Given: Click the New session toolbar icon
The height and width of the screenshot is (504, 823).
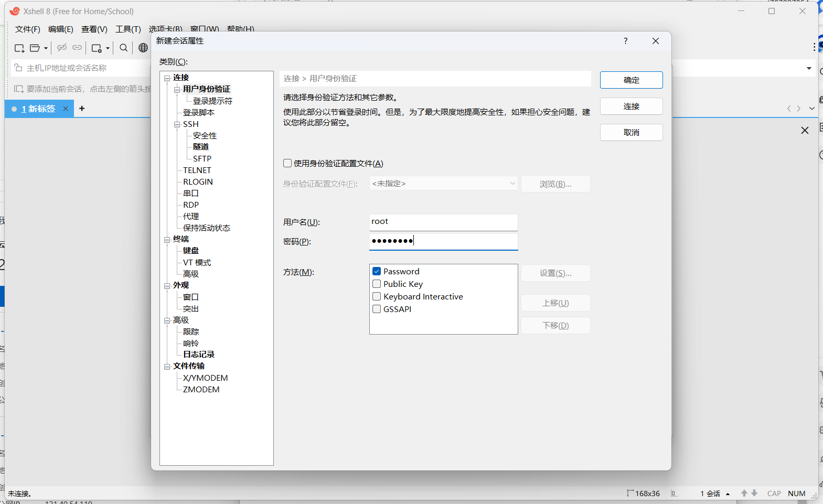Looking at the screenshot, I should [x=19, y=48].
